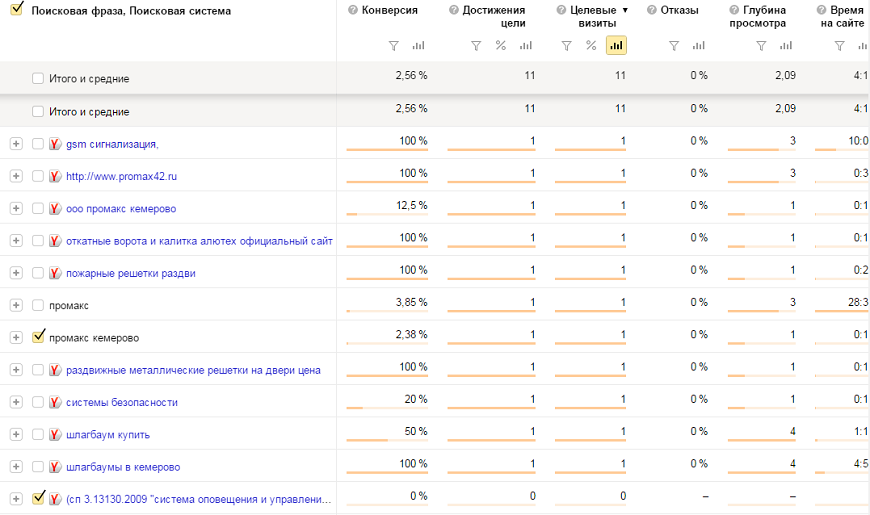The height and width of the screenshot is (515, 870).
Task: Expand the пожарные решетки раздви row
Action: 16,272
